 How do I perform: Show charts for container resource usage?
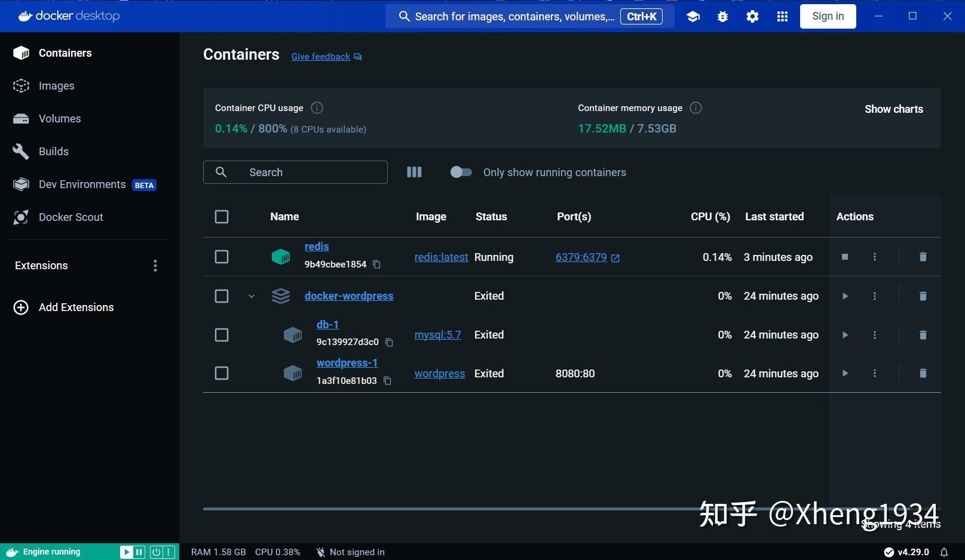click(893, 109)
